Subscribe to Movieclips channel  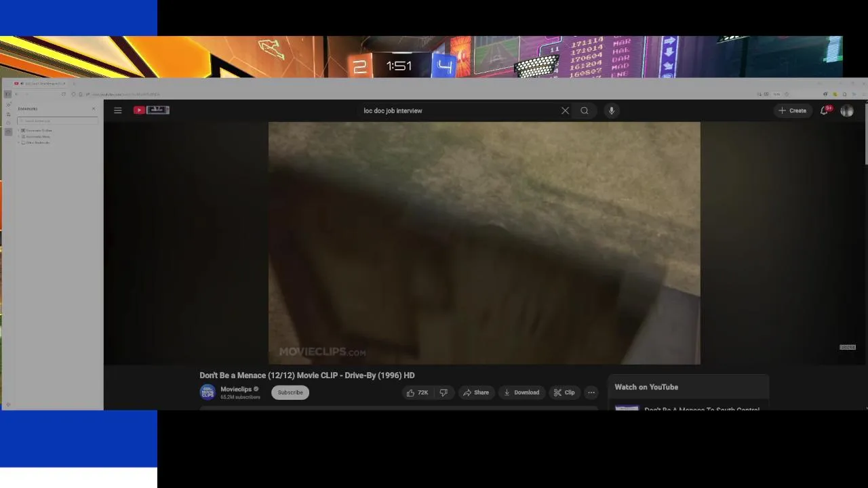pyautogui.click(x=290, y=392)
